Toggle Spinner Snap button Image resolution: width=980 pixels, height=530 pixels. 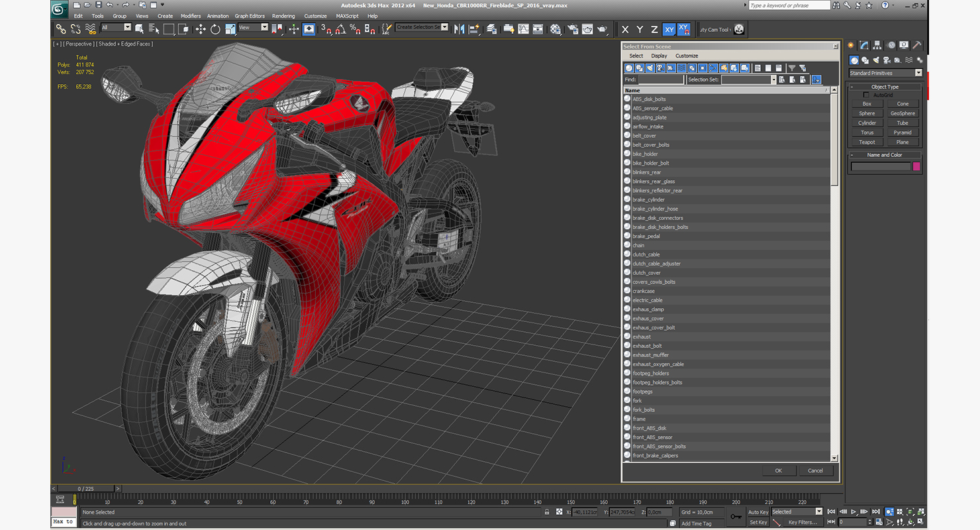coord(370,29)
